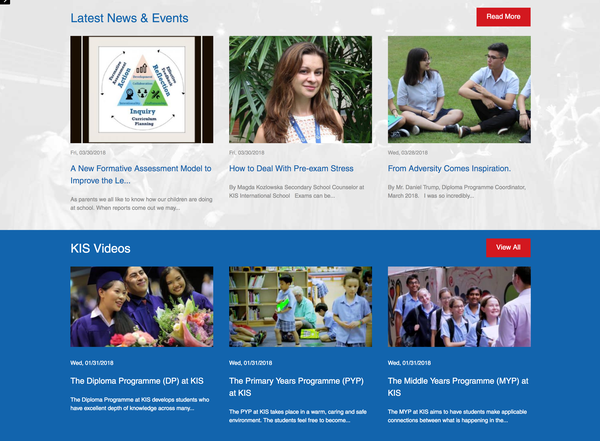Play the Primary Years Programme video thumbnail
The width and height of the screenshot is (600, 441).
[x=300, y=307]
